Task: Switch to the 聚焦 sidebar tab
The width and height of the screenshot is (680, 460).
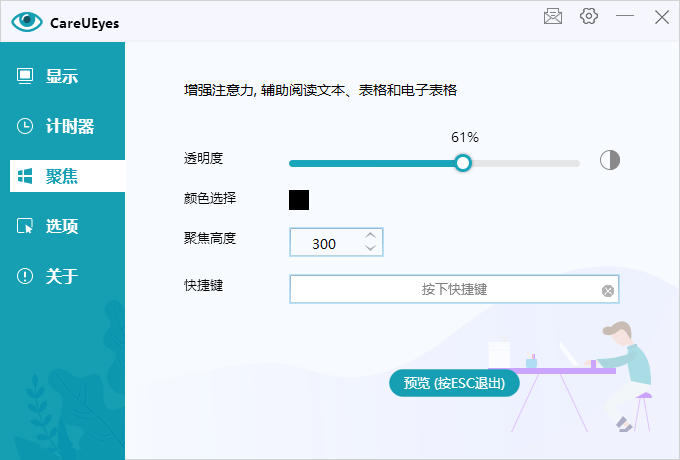Action: coord(62,176)
